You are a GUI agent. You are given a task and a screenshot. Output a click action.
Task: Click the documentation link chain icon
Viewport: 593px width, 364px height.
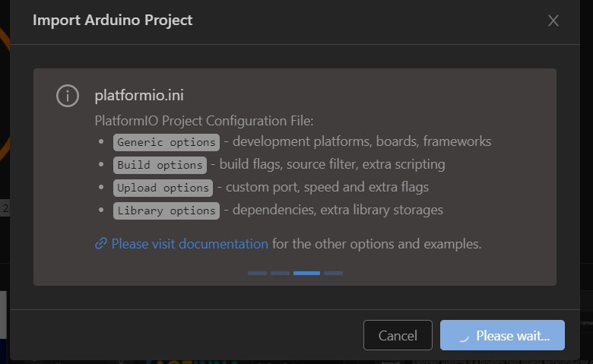coord(101,244)
